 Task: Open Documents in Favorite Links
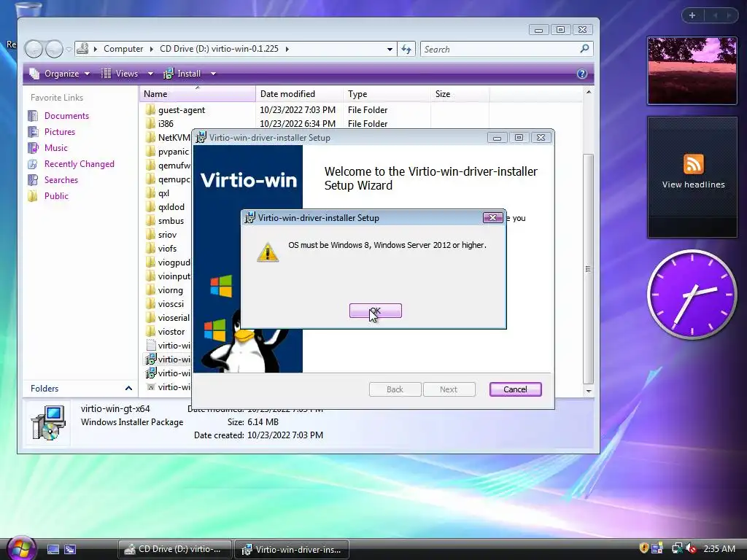(x=66, y=116)
